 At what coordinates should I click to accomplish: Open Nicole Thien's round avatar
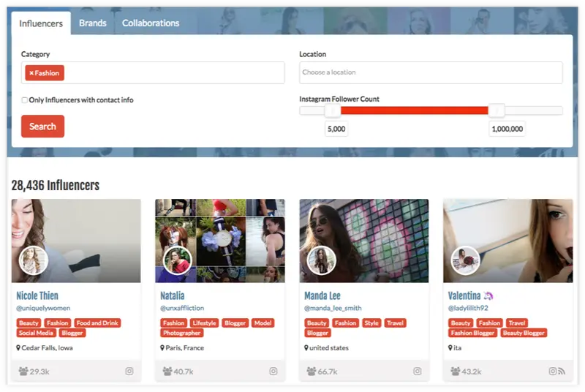pyautogui.click(x=34, y=260)
